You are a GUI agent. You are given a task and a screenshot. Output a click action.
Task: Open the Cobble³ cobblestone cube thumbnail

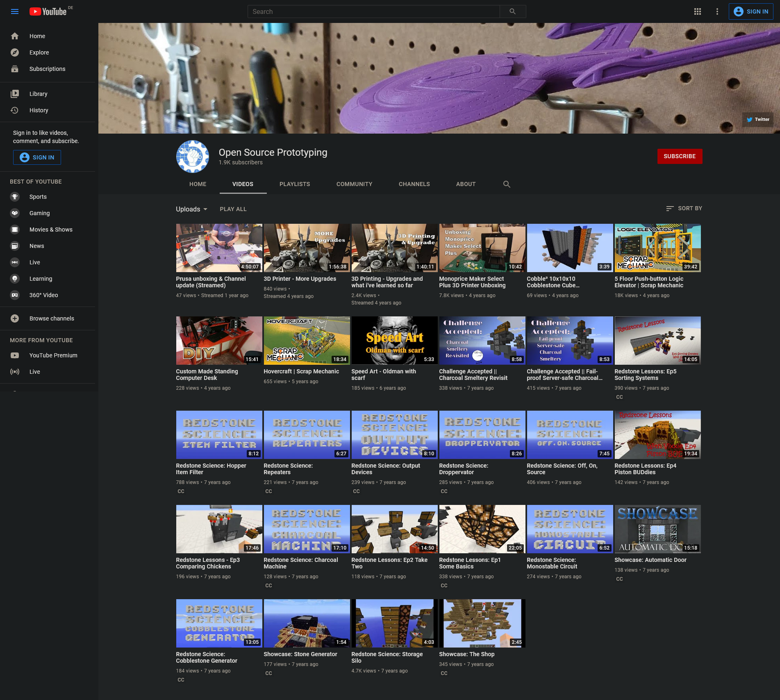click(570, 248)
